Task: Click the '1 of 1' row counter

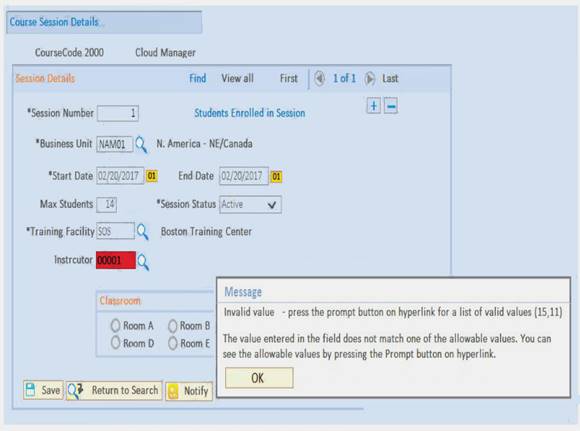Action: [344, 78]
